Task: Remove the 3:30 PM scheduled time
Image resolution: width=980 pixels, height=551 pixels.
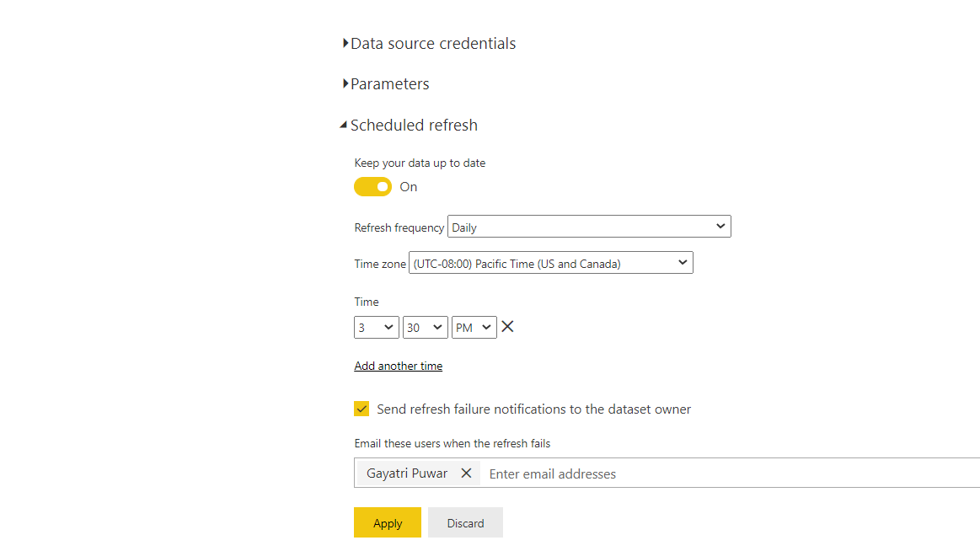Action: [507, 327]
